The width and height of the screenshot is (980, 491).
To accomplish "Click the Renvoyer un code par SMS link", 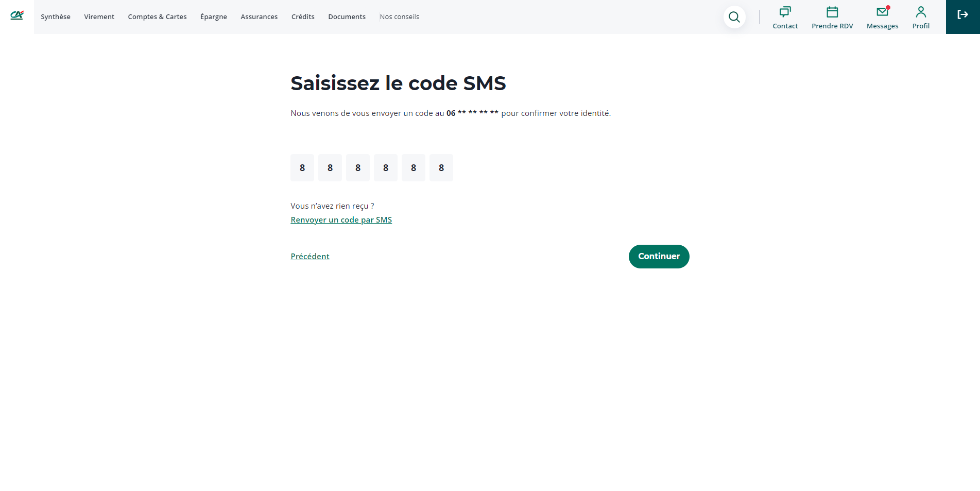I will tap(341, 220).
